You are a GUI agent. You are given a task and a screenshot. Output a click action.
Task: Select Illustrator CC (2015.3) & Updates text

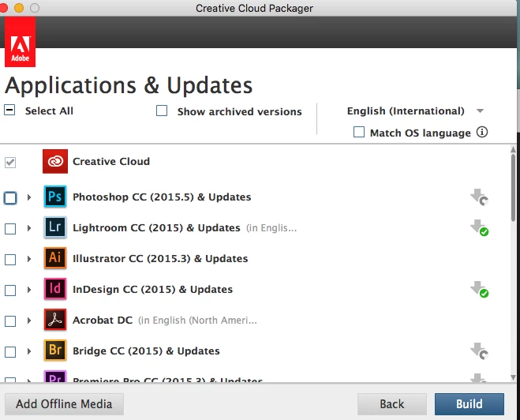tap(160, 259)
